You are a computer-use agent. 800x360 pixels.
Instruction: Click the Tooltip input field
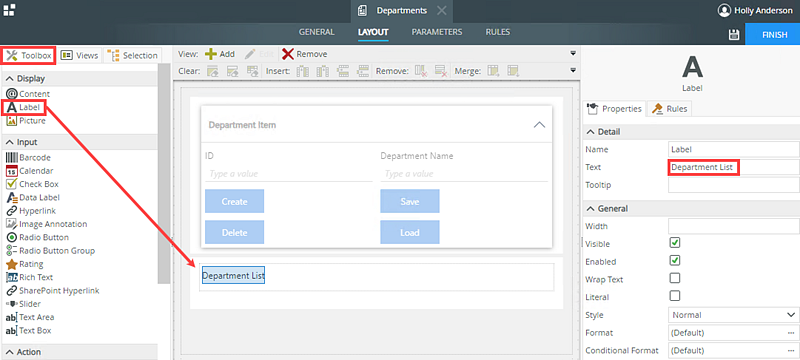[x=734, y=185]
